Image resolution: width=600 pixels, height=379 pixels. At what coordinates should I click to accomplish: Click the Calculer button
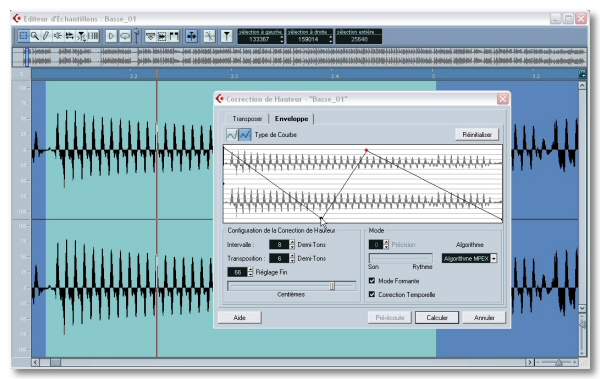click(x=437, y=318)
